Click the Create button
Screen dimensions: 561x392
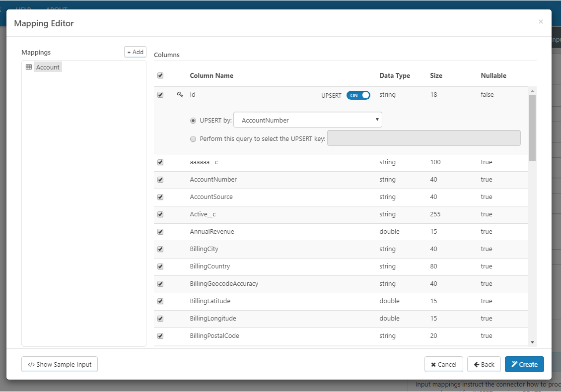524,364
